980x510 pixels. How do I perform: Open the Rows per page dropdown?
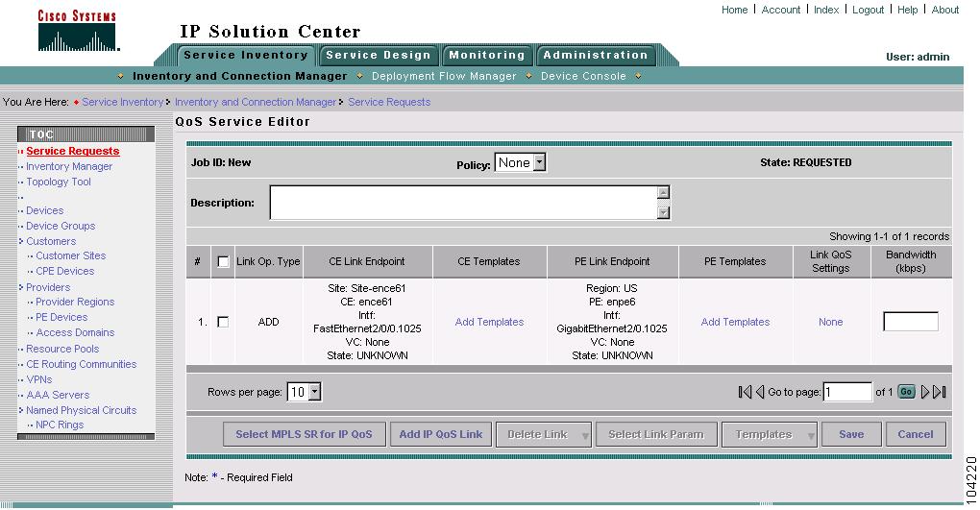click(304, 392)
